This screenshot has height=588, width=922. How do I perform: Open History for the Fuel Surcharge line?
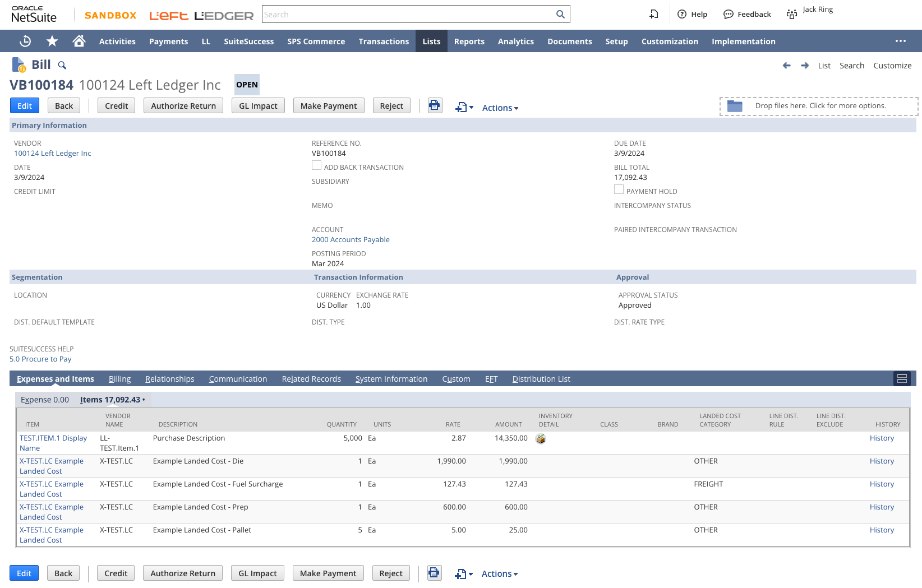(x=882, y=484)
